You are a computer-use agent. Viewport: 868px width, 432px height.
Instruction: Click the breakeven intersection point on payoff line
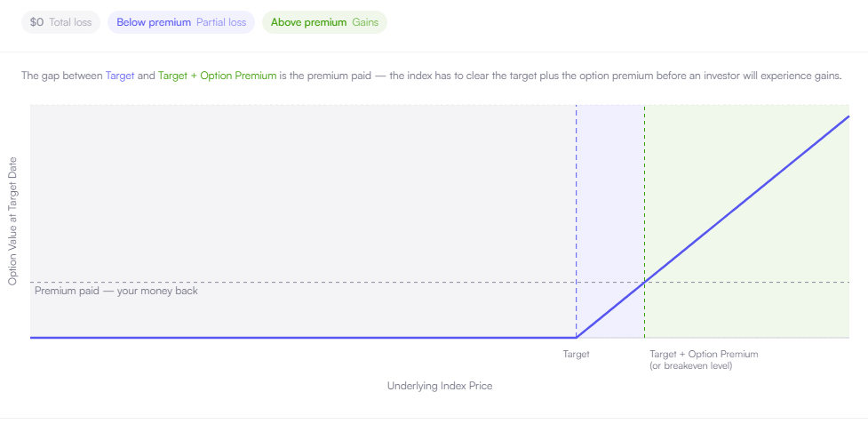[644, 283]
